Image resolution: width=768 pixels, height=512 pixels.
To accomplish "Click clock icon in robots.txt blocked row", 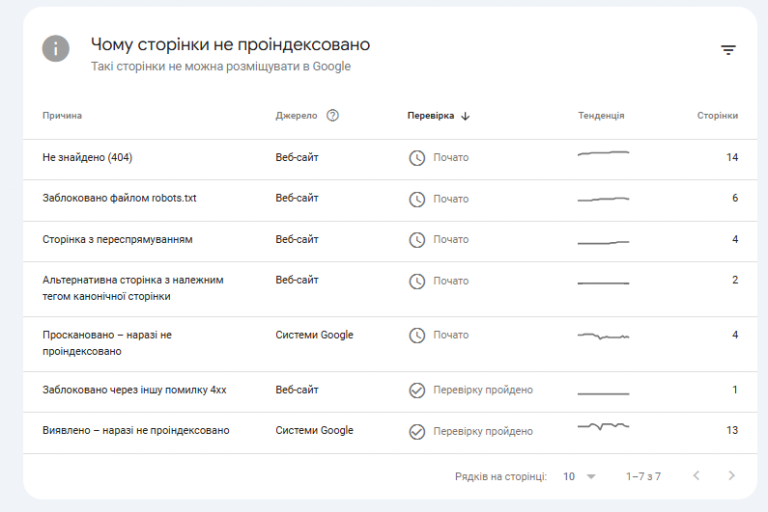I will pyautogui.click(x=417, y=199).
